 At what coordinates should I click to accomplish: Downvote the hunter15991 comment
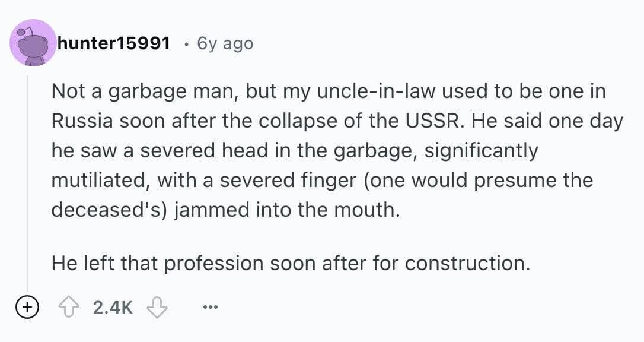[157, 308]
